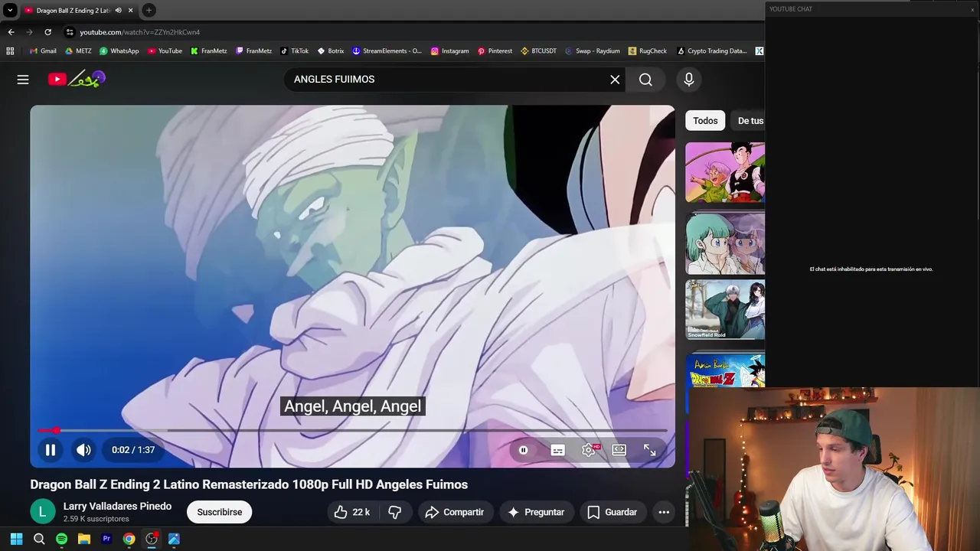Click the Preguntar button
This screenshot has height=551, width=980.
(x=535, y=512)
